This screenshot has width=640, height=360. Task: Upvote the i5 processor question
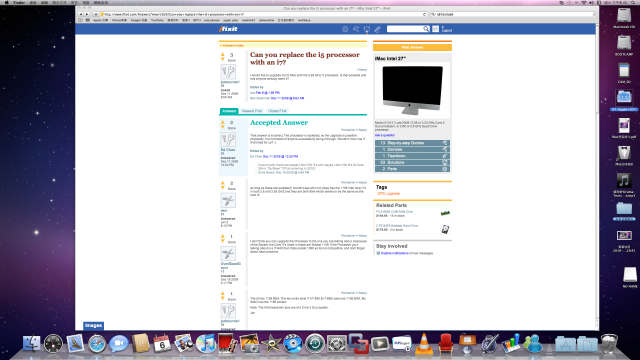[x=222, y=54]
